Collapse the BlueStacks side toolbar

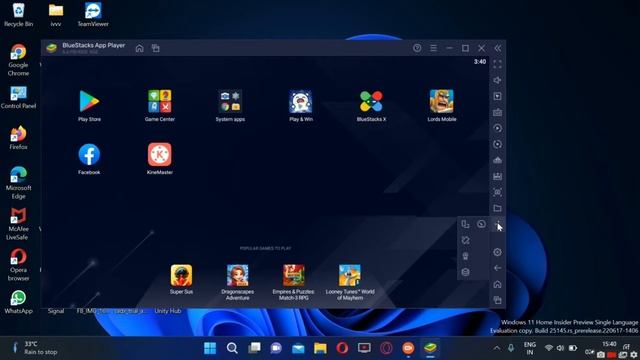tap(498, 48)
